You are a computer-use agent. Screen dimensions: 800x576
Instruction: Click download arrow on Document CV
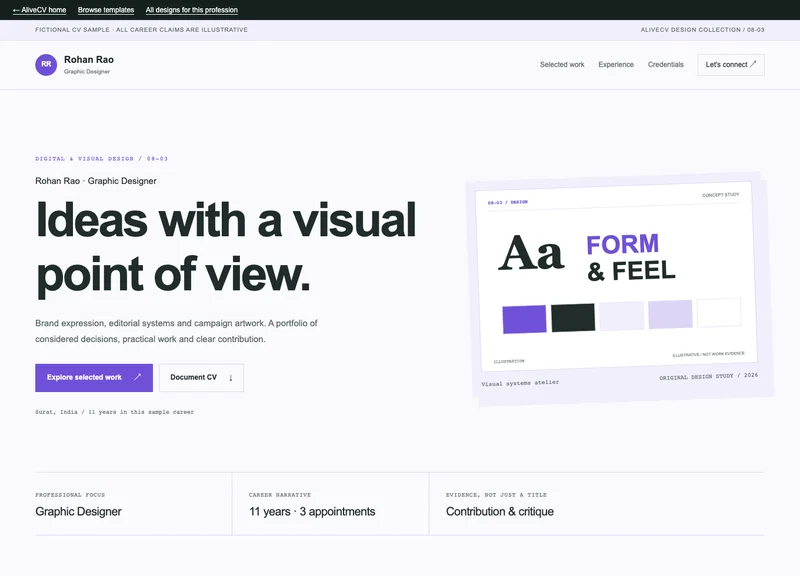click(x=231, y=378)
